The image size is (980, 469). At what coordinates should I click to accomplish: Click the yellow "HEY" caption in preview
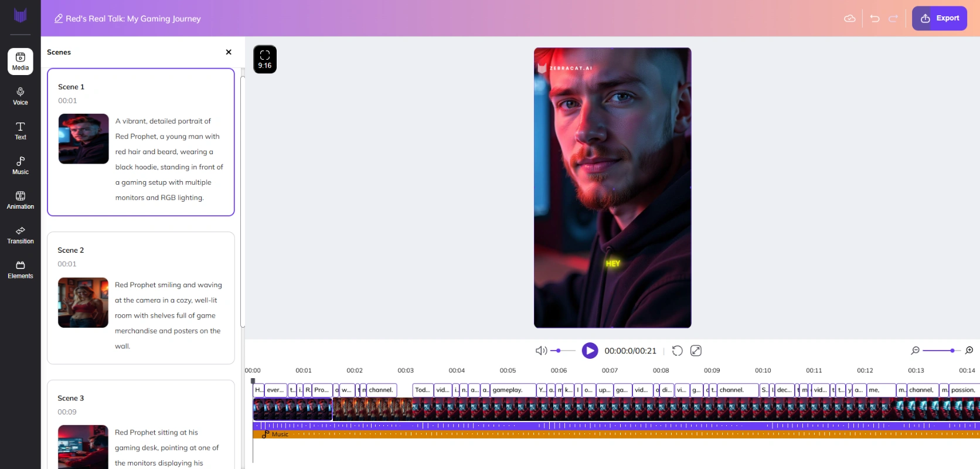pyautogui.click(x=613, y=264)
